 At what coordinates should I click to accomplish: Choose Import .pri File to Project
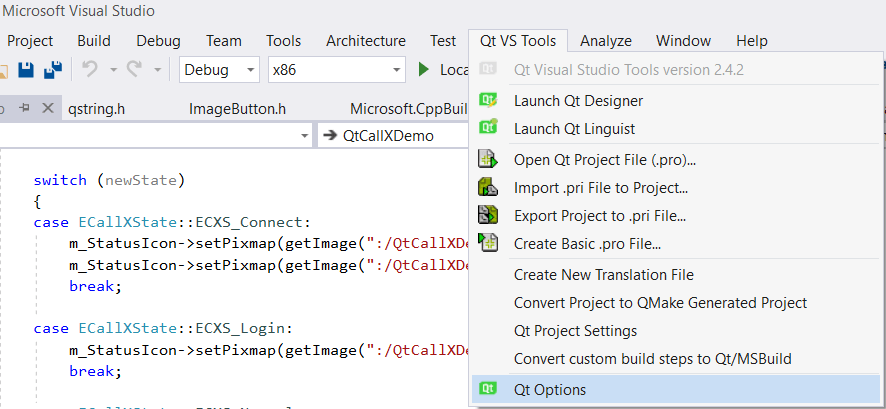coord(676,188)
